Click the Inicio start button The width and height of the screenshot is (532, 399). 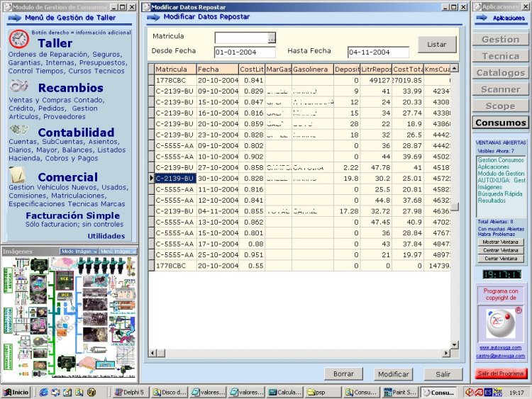coord(16,392)
